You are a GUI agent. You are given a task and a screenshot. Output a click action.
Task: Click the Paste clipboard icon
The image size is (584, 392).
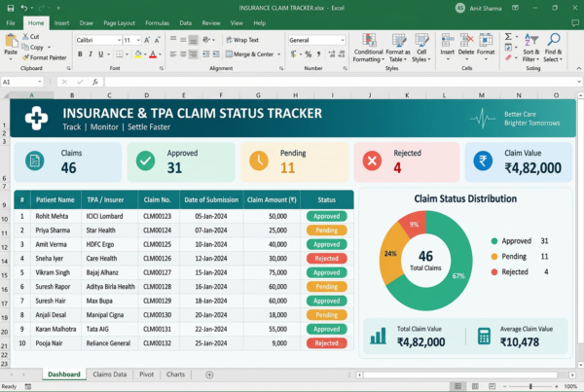[11, 41]
